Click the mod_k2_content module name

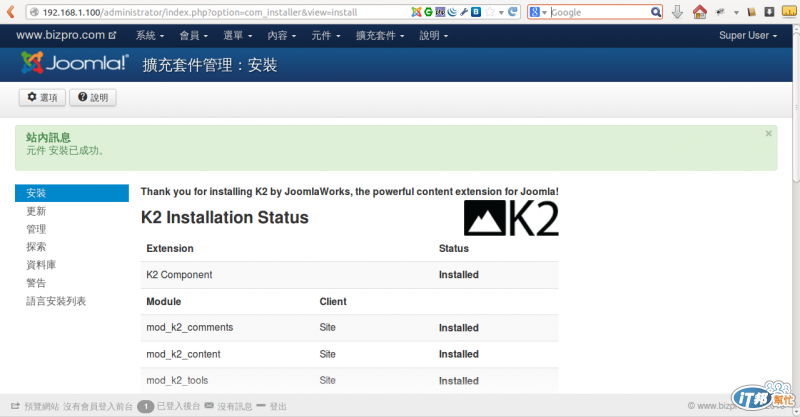tap(183, 354)
